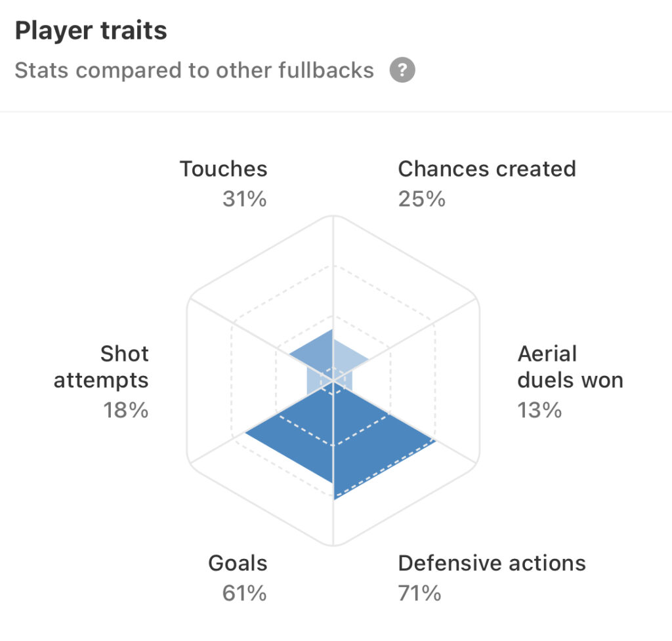Click the 13% Aerial duels value

click(x=539, y=411)
